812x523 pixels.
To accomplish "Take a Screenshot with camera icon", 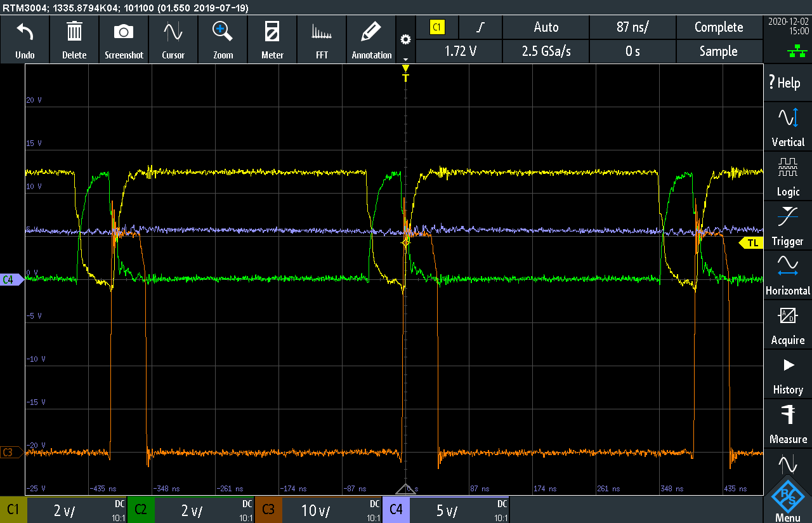I will tap(124, 39).
